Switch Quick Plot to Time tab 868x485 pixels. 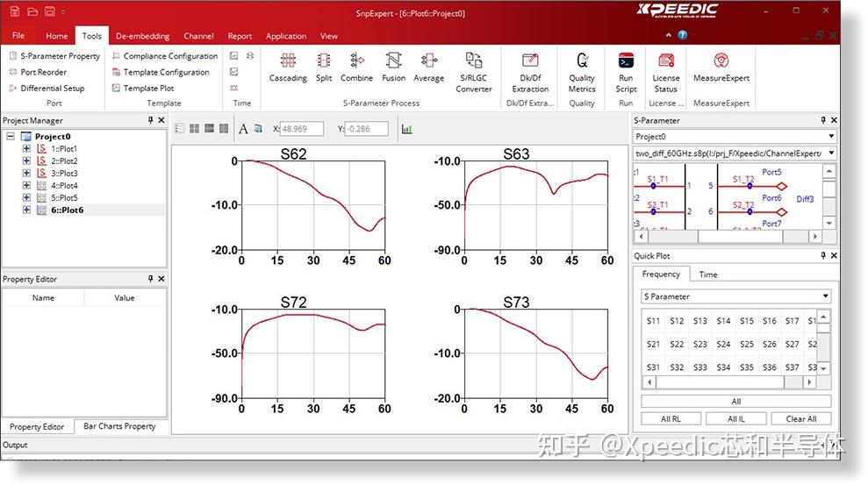coord(708,275)
